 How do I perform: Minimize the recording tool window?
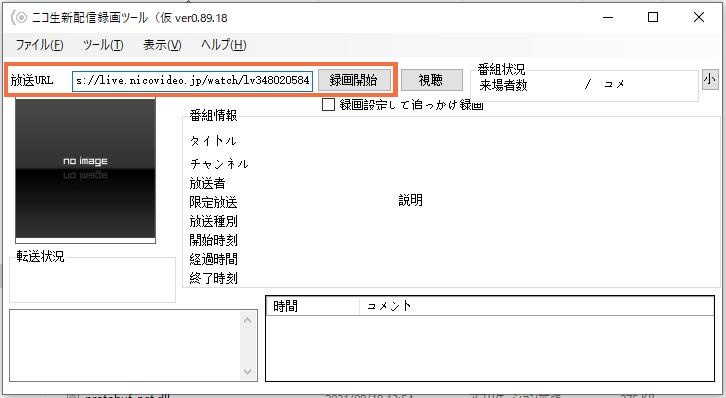point(608,18)
